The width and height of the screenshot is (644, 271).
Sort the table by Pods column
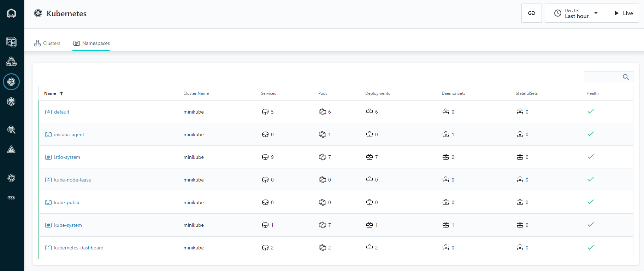click(323, 93)
